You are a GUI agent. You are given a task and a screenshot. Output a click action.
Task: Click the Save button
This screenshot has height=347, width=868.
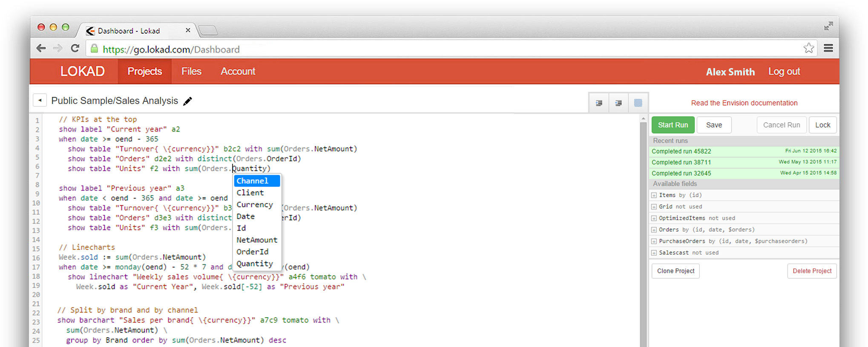(714, 125)
